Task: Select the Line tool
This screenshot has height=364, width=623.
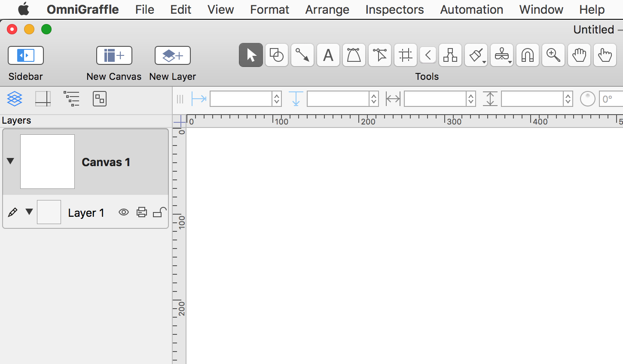Action: [x=302, y=55]
